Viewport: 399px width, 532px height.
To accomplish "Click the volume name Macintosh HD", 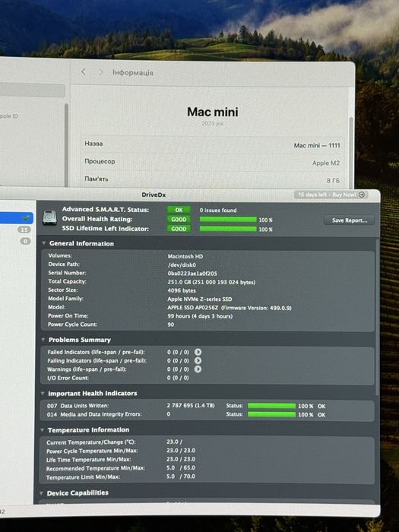I will 185,257.
